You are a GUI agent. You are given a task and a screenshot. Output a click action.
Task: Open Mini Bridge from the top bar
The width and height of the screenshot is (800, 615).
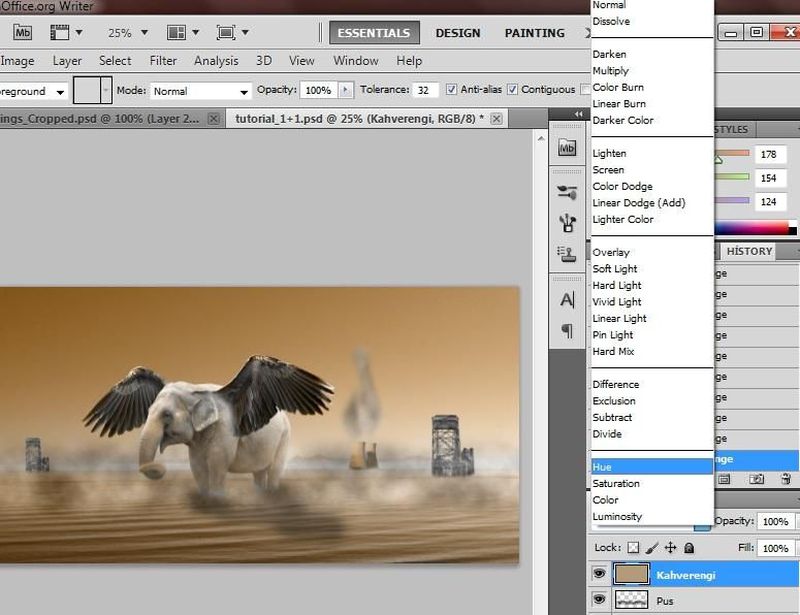24,32
